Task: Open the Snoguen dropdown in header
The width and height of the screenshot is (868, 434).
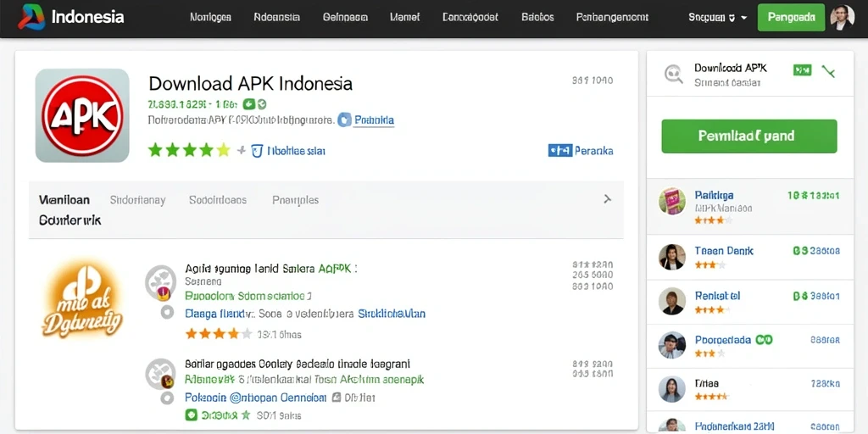Action: [718, 17]
